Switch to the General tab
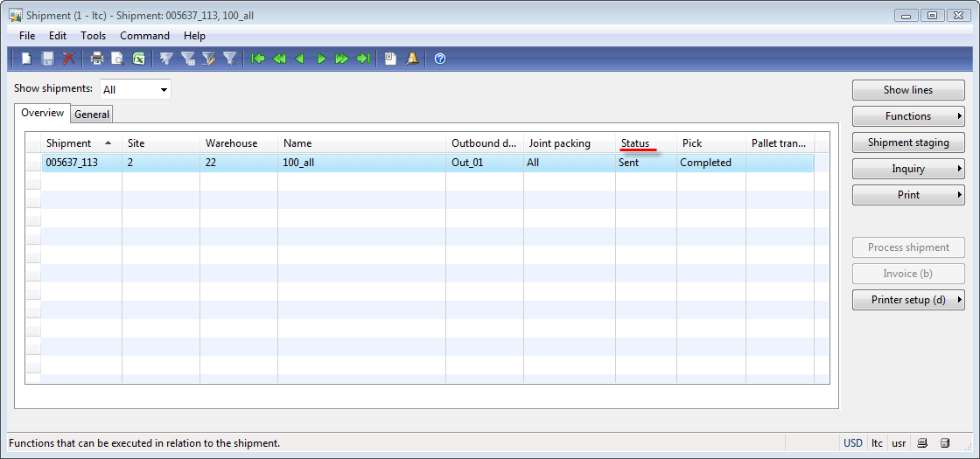Screen dimensions: 980x459 point(92,115)
